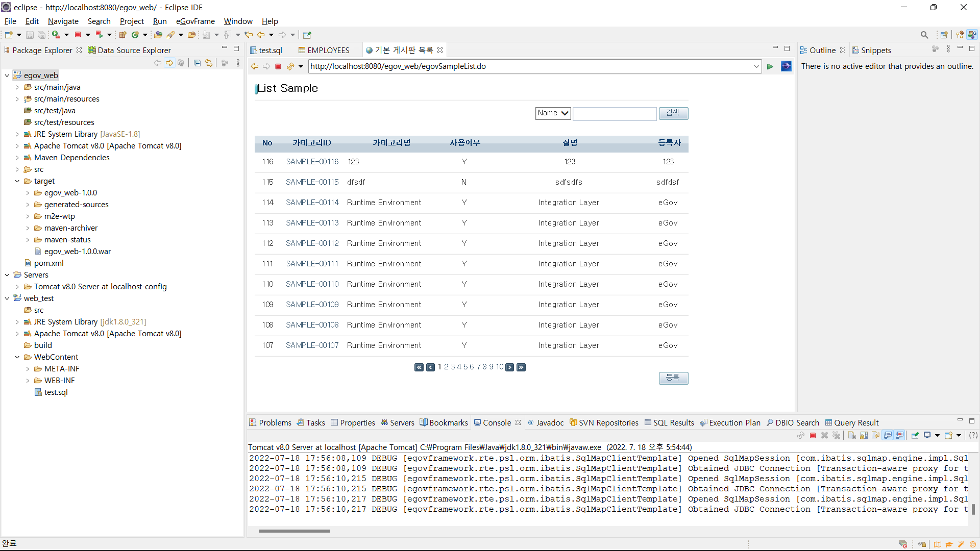Click the Console horizontal scrollbar thumb
The image size is (980, 551).
point(294,531)
